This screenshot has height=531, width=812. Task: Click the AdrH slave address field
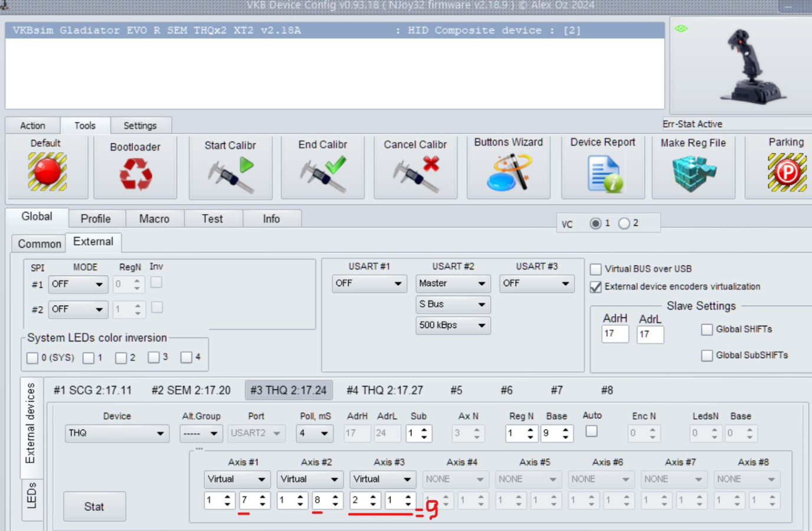pyautogui.click(x=615, y=334)
